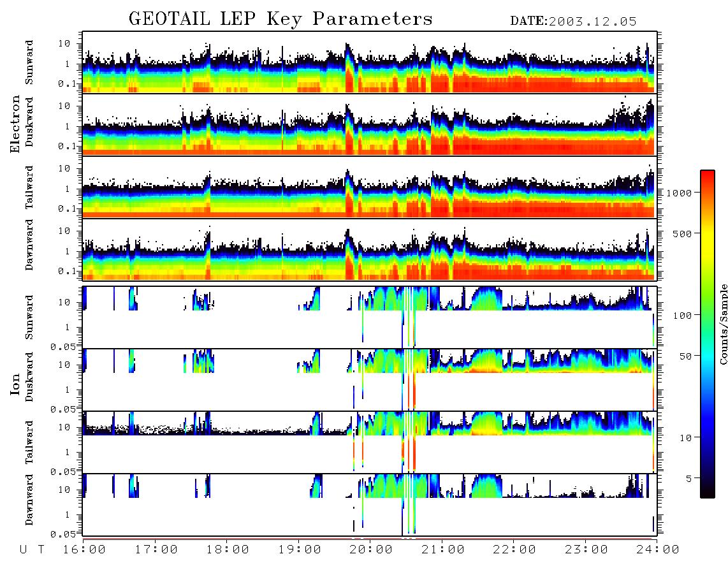Click the "22:00" time tick label
This screenshot has width=728, height=561.
pos(514,550)
